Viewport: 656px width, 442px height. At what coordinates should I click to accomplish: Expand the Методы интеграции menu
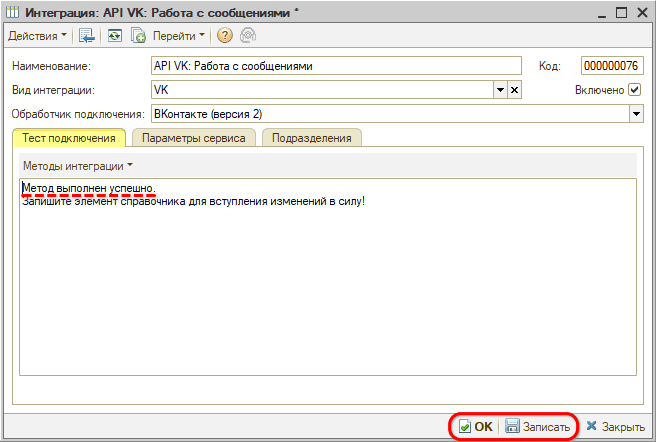(77, 165)
